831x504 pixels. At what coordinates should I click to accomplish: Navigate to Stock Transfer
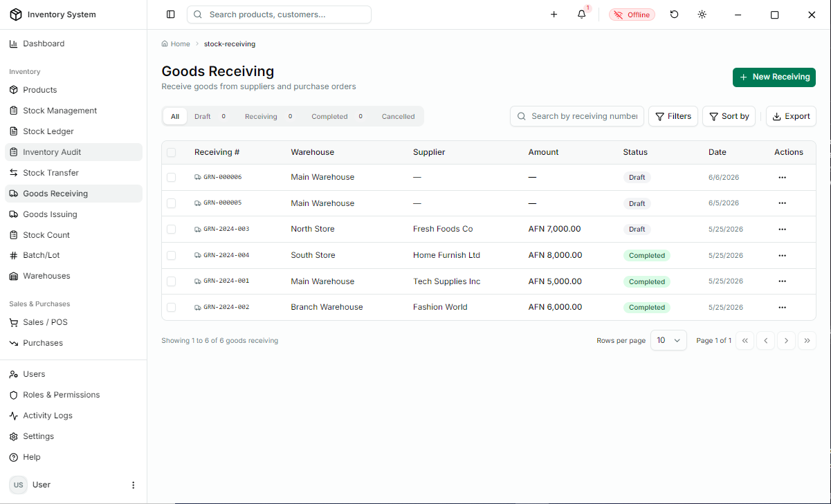(x=73, y=173)
